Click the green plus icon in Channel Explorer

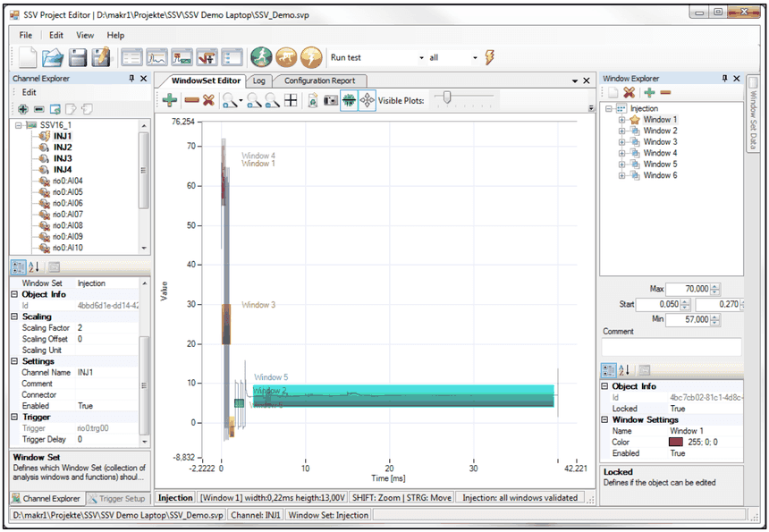point(22,109)
